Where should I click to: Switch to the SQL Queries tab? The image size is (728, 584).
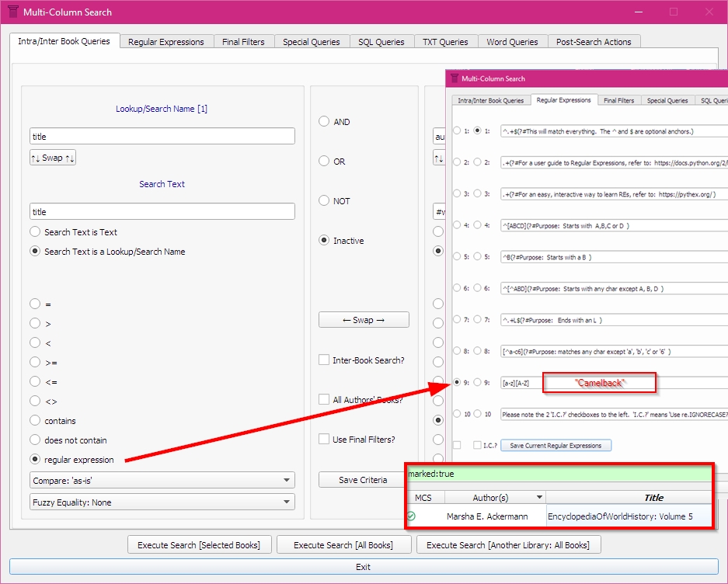pos(381,42)
